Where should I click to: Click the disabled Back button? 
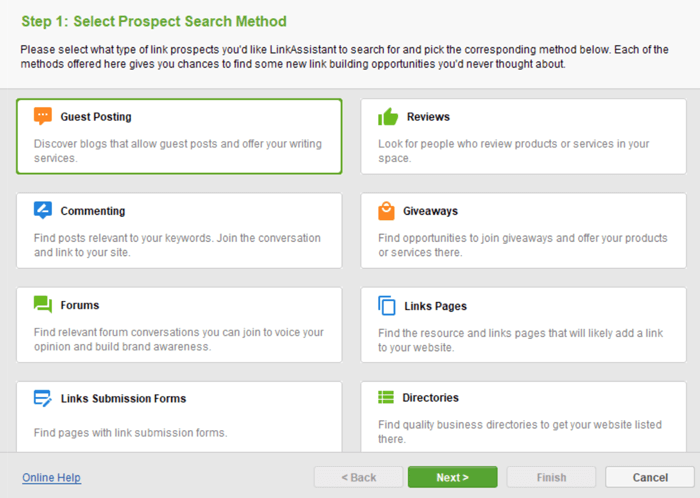(358, 477)
